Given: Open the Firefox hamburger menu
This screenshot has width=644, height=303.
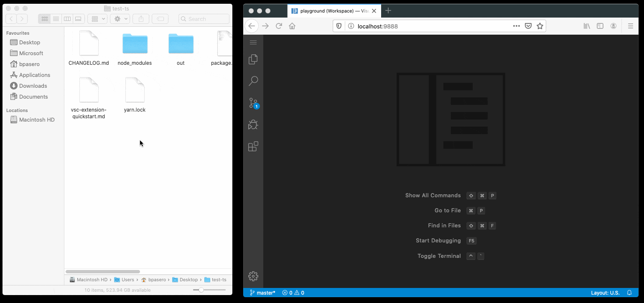Looking at the screenshot, I should pyautogui.click(x=631, y=25).
